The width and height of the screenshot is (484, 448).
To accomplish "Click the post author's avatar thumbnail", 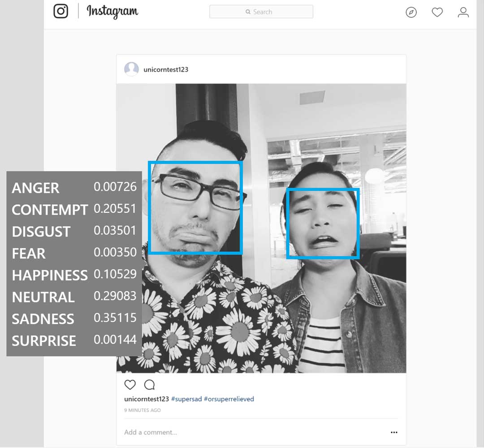I will pyautogui.click(x=131, y=69).
